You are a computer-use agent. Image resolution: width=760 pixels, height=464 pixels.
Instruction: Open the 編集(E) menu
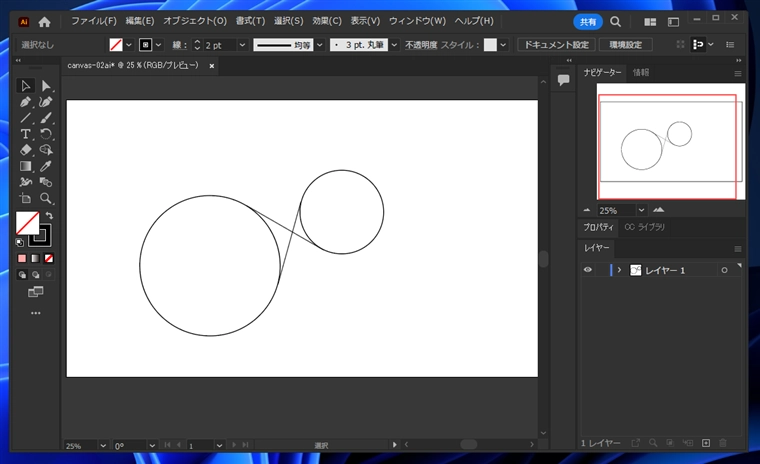[x=140, y=21]
